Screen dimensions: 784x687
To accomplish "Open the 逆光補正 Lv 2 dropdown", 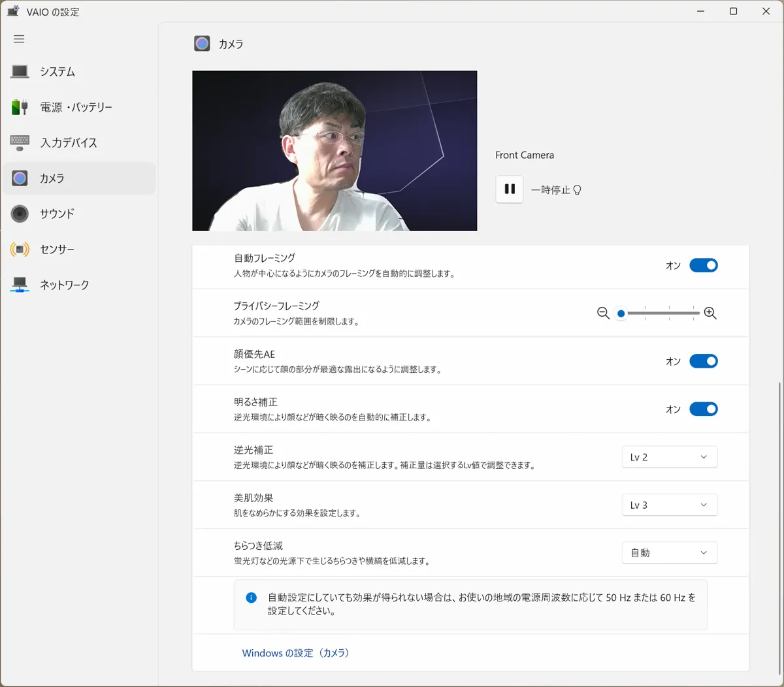I will point(670,457).
